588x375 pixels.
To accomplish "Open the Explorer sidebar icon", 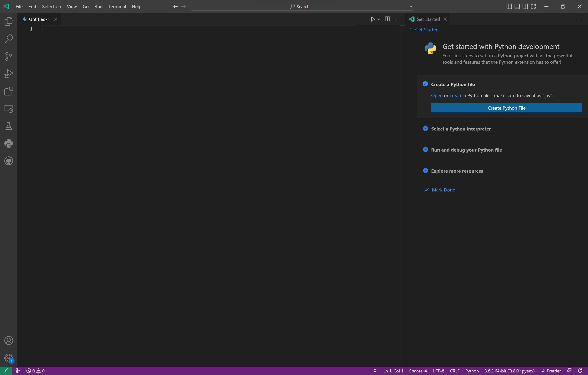I will pyautogui.click(x=9, y=21).
